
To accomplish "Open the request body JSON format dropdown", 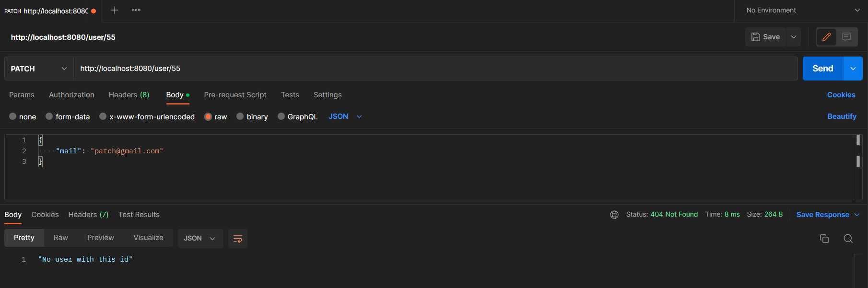I will coord(345,116).
